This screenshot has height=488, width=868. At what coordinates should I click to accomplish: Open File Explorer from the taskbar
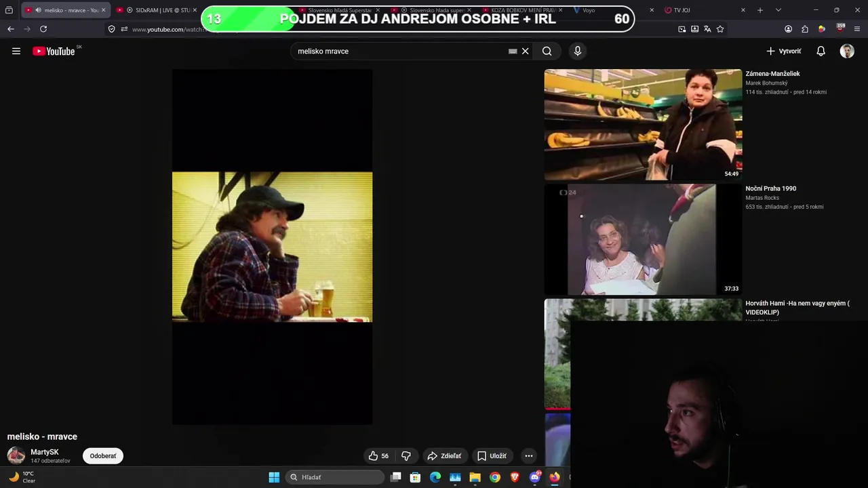(x=475, y=477)
